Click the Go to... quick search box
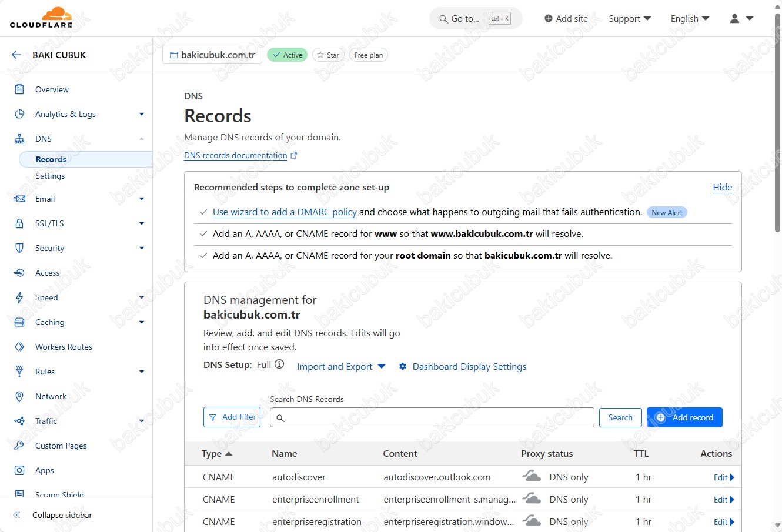Image resolution: width=782 pixels, height=532 pixels. (x=476, y=18)
